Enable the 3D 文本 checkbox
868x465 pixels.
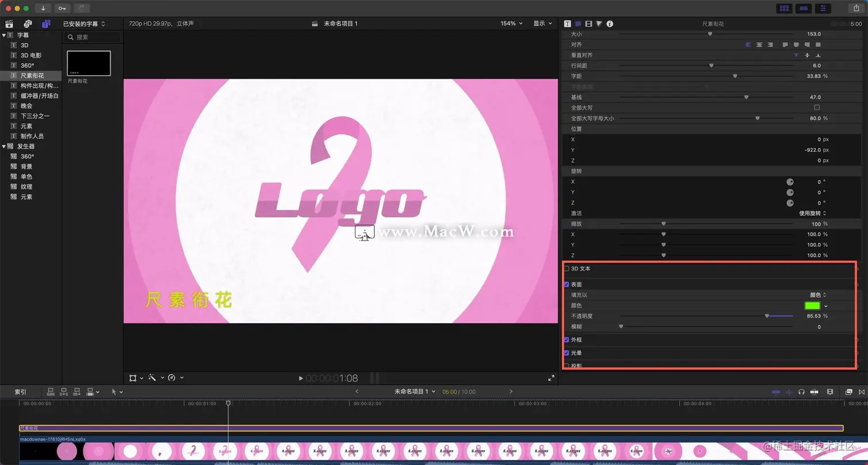567,269
